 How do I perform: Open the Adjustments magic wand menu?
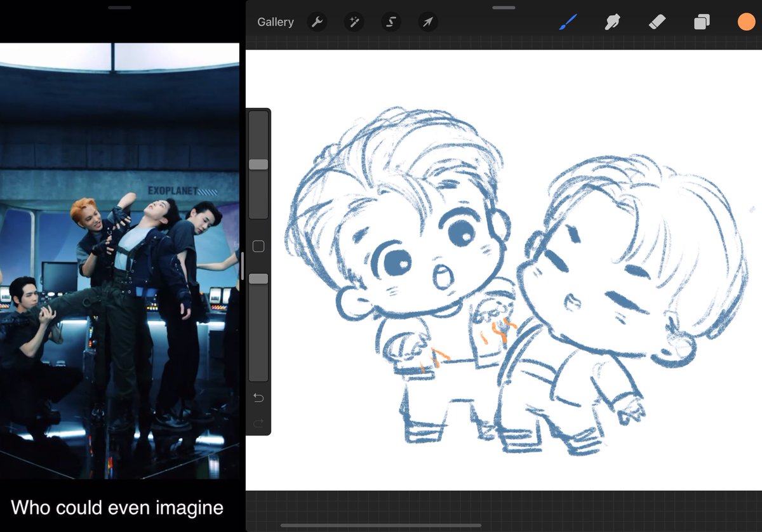(354, 22)
